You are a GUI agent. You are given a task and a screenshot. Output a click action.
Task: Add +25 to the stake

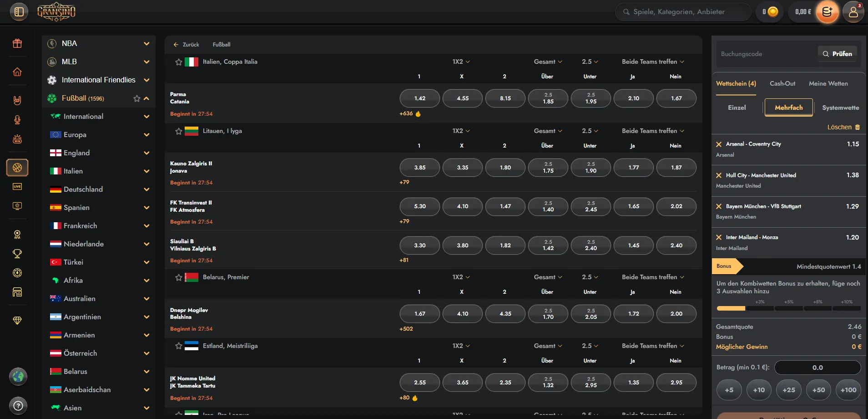789,390
